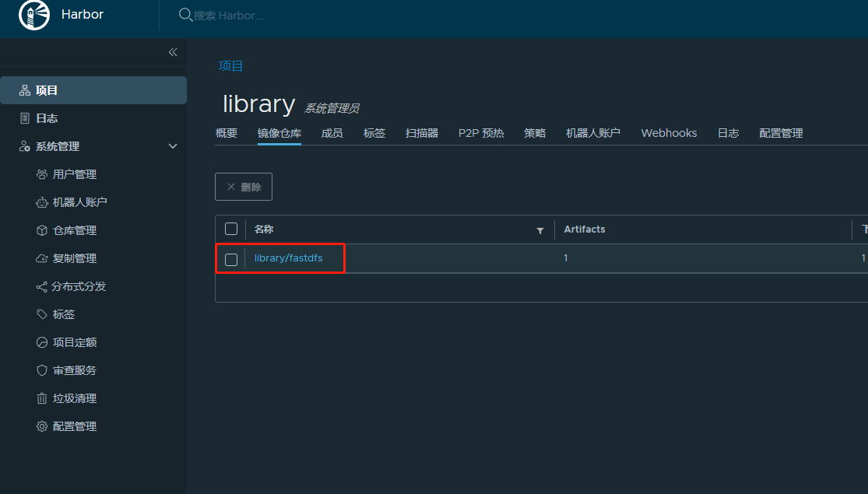Click the 标签 tag icon in sidebar
The image size is (868, 494).
[42, 314]
